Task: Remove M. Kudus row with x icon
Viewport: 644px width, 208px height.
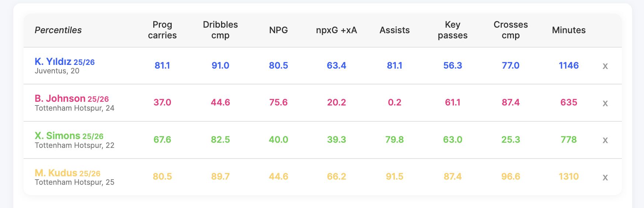Action: click(605, 177)
